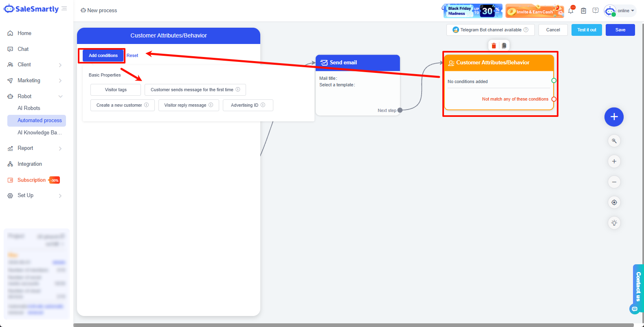Click the user avatar icon
Image resolution: width=644 pixels, height=327 pixels.
click(610, 11)
